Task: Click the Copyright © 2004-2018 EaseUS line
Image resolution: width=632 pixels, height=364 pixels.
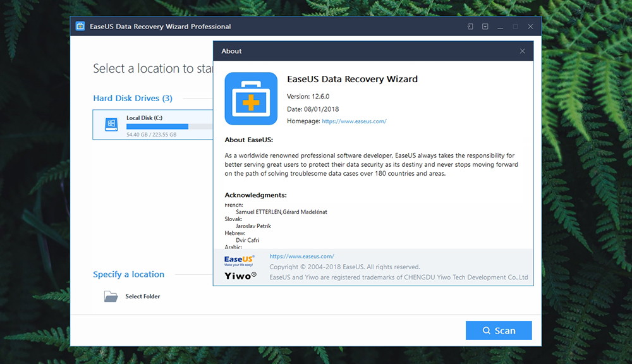Action: (344, 267)
